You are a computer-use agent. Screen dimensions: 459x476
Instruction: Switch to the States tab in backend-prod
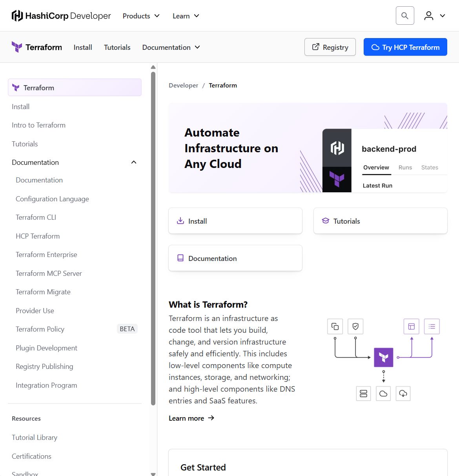pos(430,168)
